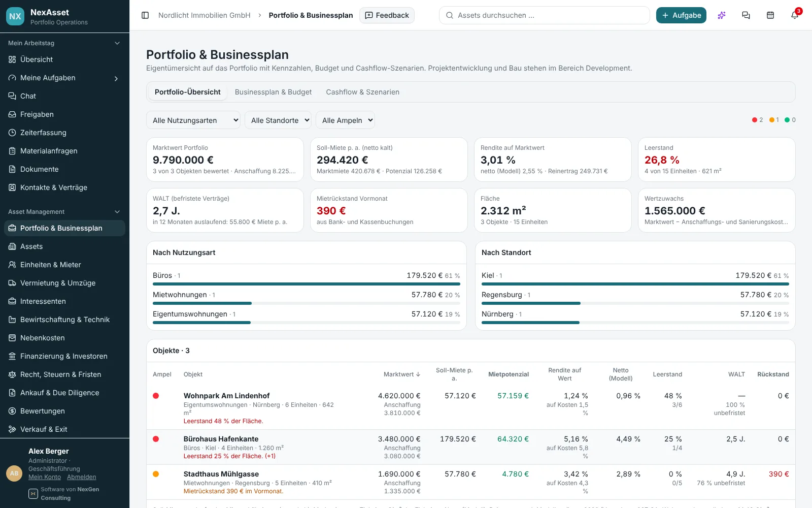Open the Alle Standorte dropdown
The width and height of the screenshot is (812, 508).
pos(278,120)
